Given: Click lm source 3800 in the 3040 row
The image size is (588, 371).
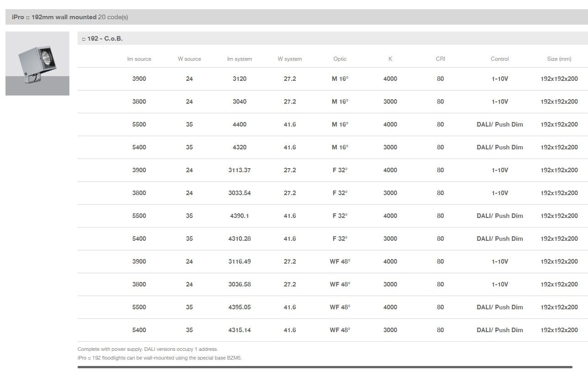Looking at the screenshot, I should click(x=139, y=101).
